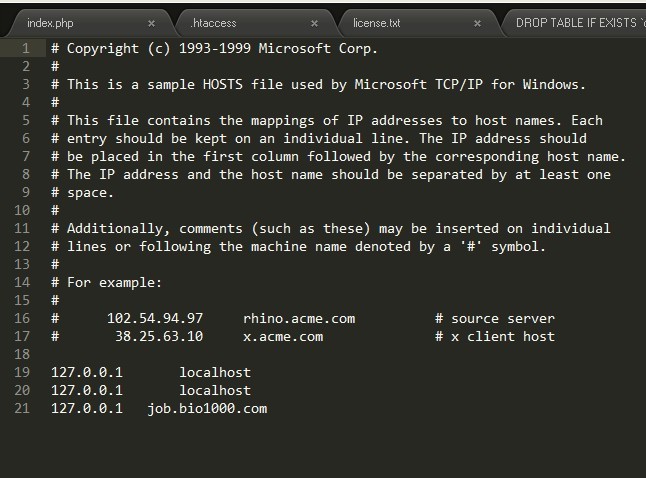
Task: Place cursor on rhino.acme.com host name
Action: tap(299, 319)
